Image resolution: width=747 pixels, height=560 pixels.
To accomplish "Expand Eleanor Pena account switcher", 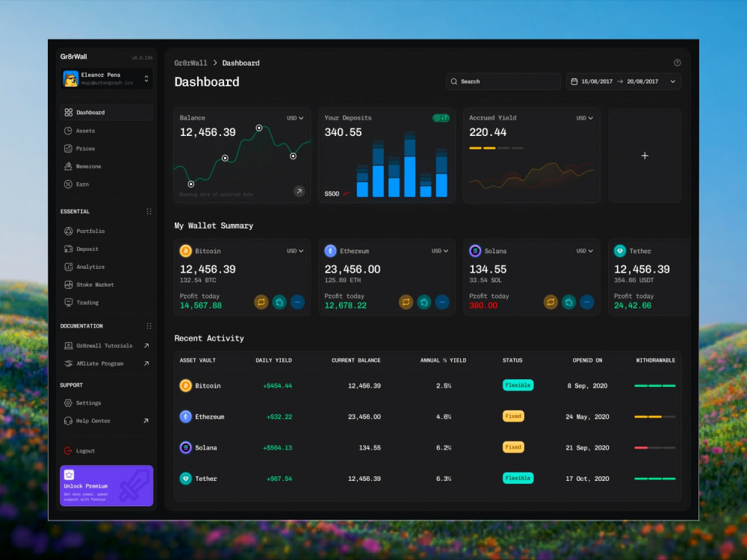I will pyautogui.click(x=146, y=78).
